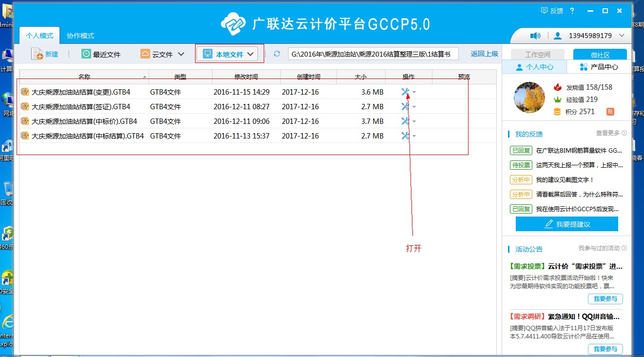Open feedback 在广联达BIM钢筋算量软件 GG...
Screen dimensions: 644x357
(x=579, y=151)
